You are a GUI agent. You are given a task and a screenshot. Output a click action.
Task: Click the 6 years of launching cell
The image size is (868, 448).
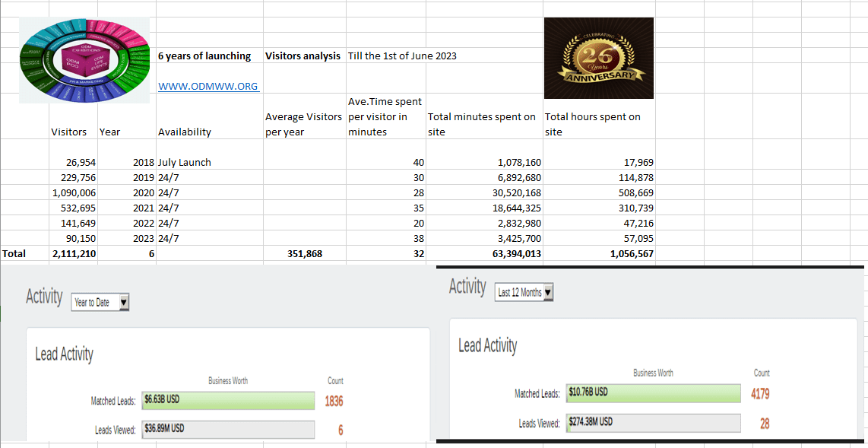204,56
